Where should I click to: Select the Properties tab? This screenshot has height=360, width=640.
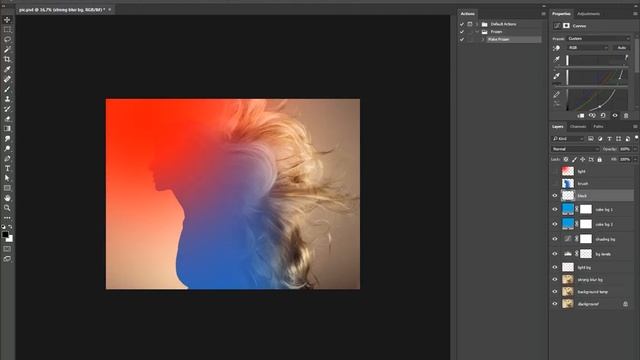pos(561,13)
